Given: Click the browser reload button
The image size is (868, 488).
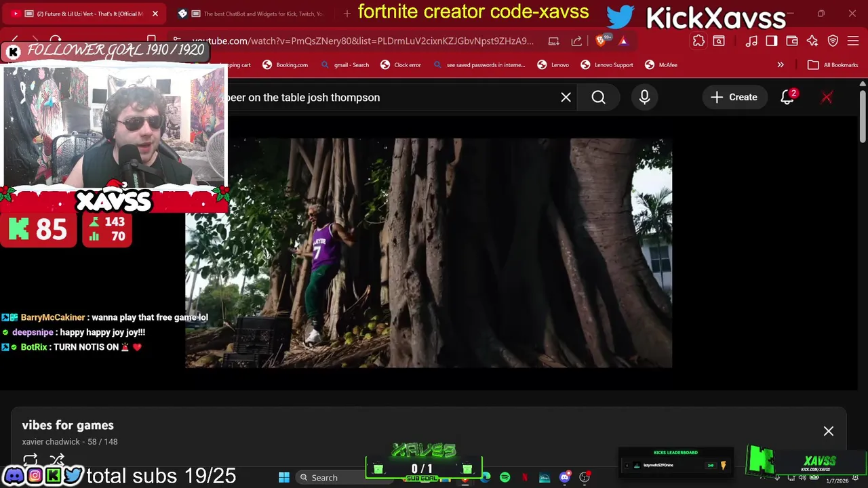Looking at the screenshot, I should pos(56,41).
